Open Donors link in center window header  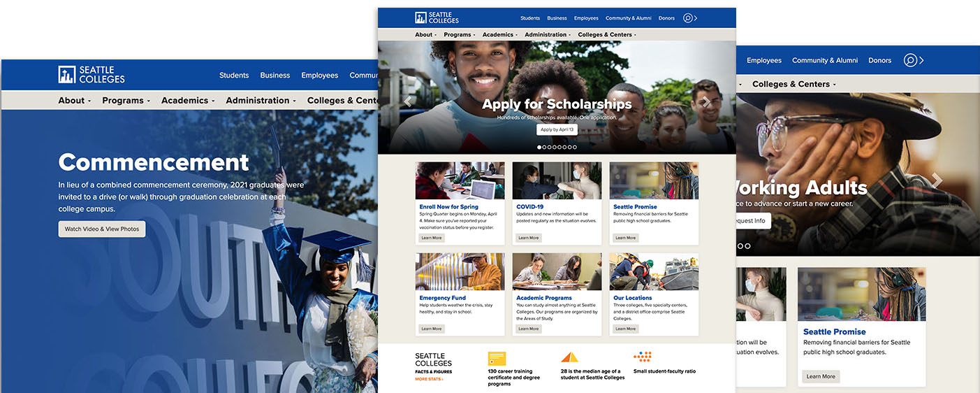pyautogui.click(x=666, y=18)
